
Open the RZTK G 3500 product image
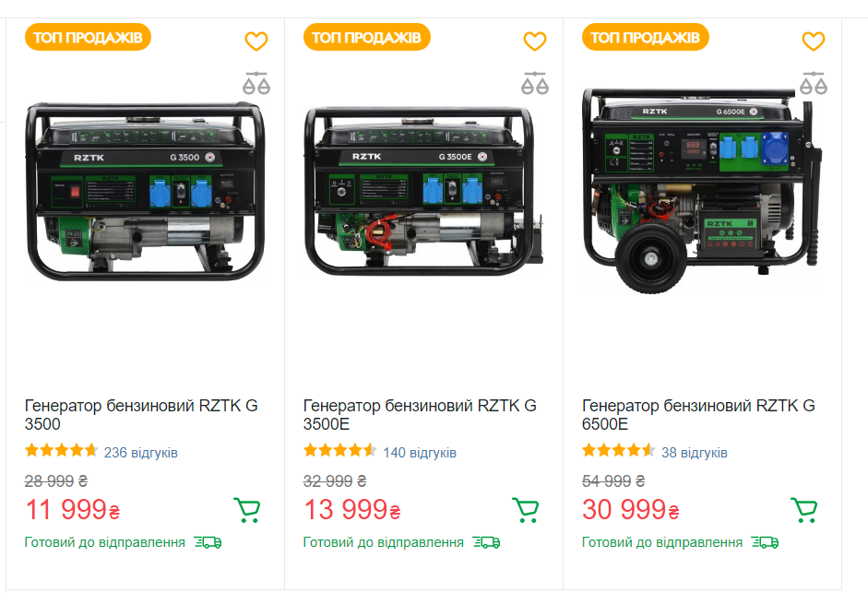click(145, 191)
